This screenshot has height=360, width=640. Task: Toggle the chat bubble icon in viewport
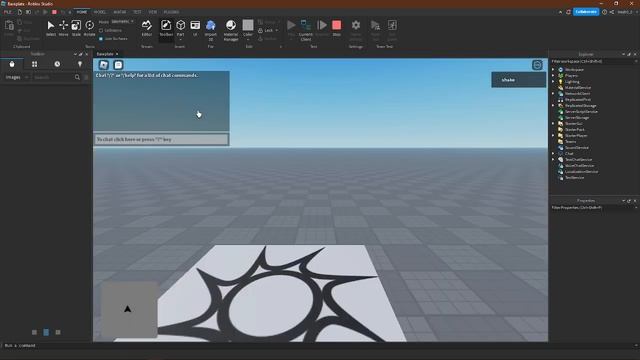pos(118,64)
